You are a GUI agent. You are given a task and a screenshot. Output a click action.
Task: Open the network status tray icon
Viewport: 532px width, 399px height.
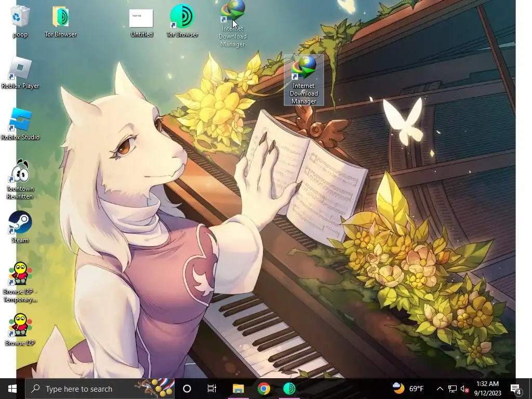tap(453, 389)
